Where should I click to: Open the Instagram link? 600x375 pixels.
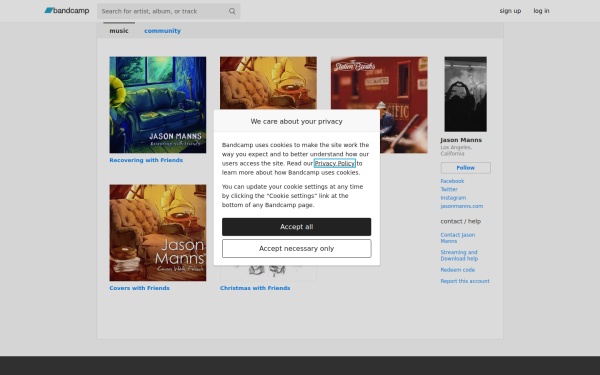(453, 198)
